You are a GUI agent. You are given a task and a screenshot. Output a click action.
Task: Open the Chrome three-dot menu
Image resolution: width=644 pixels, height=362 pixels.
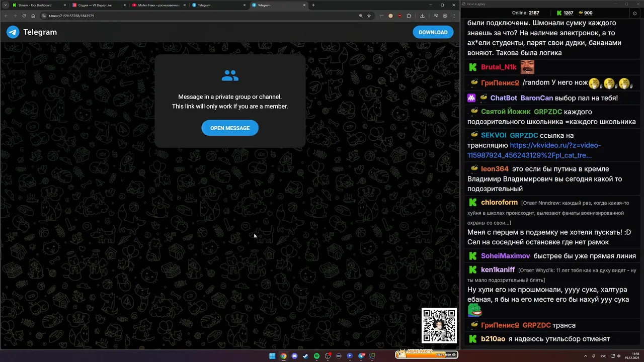tap(454, 16)
